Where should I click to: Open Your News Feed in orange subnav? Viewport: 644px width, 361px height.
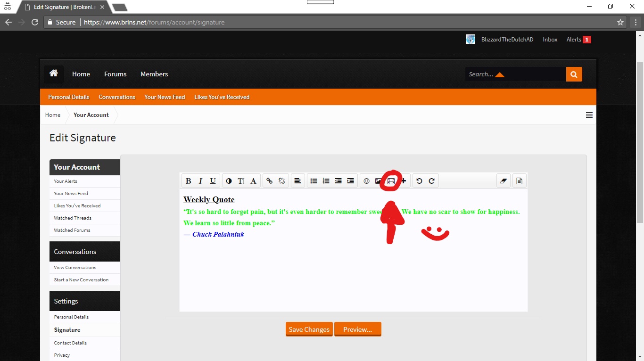pyautogui.click(x=165, y=97)
